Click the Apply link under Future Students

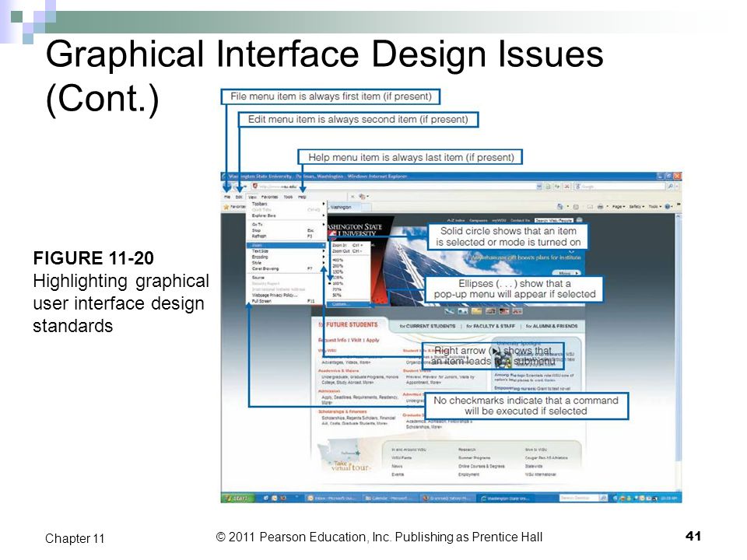click(373, 340)
